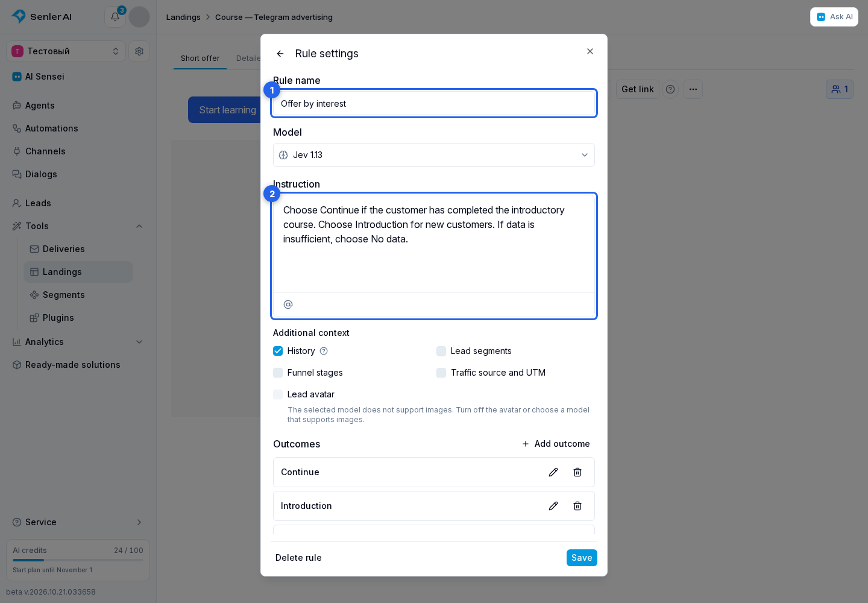Click the Senler AI logo

pyautogui.click(x=42, y=17)
